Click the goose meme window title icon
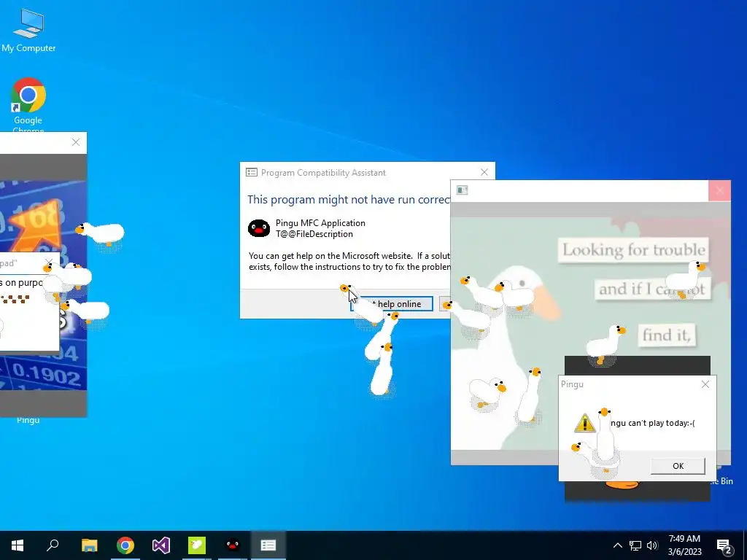The width and height of the screenshot is (747, 560). [x=462, y=190]
